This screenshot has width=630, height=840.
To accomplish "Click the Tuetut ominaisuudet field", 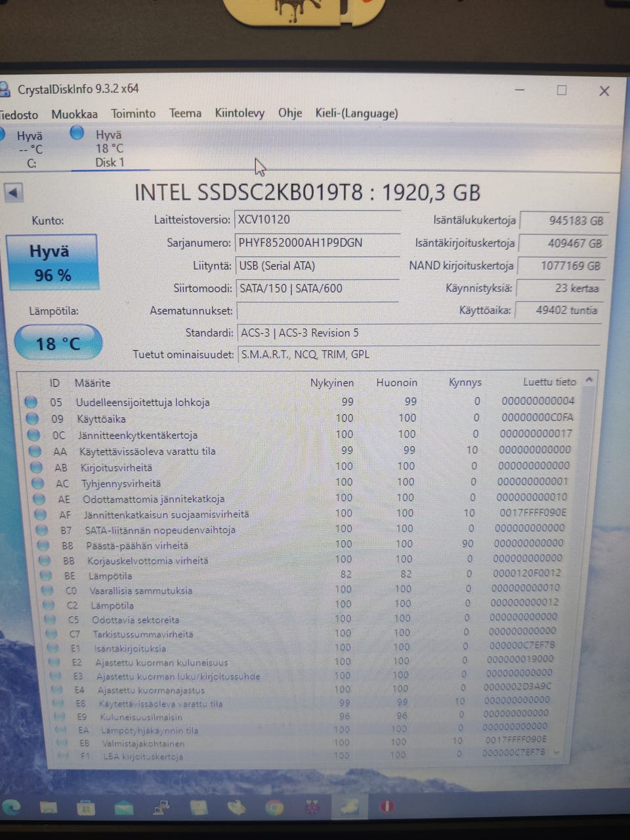I will 419,354.
